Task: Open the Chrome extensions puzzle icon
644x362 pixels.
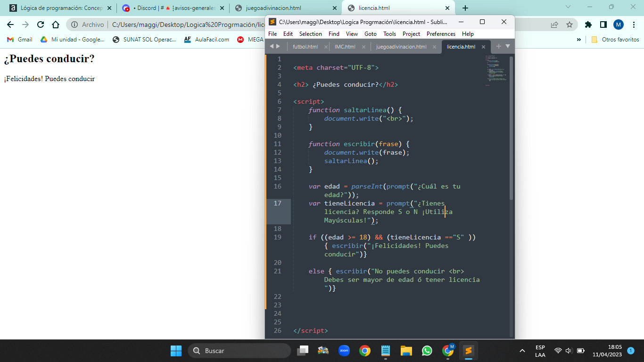Action: pos(588,25)
